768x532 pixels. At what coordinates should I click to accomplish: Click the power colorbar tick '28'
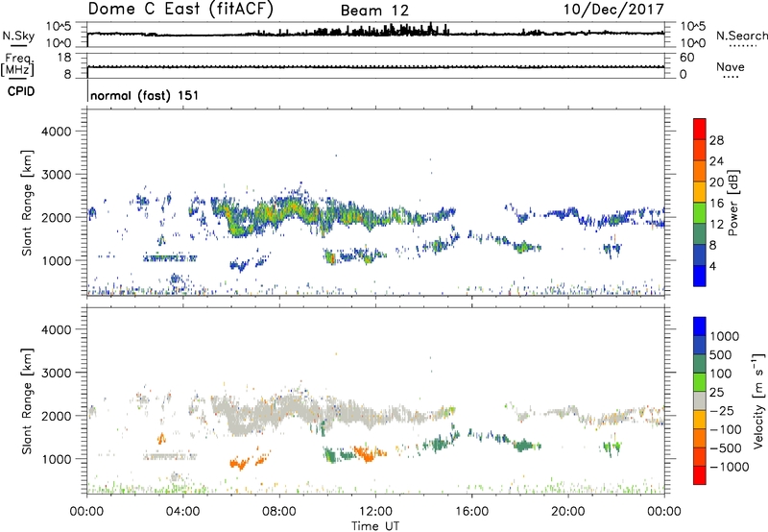716,140
